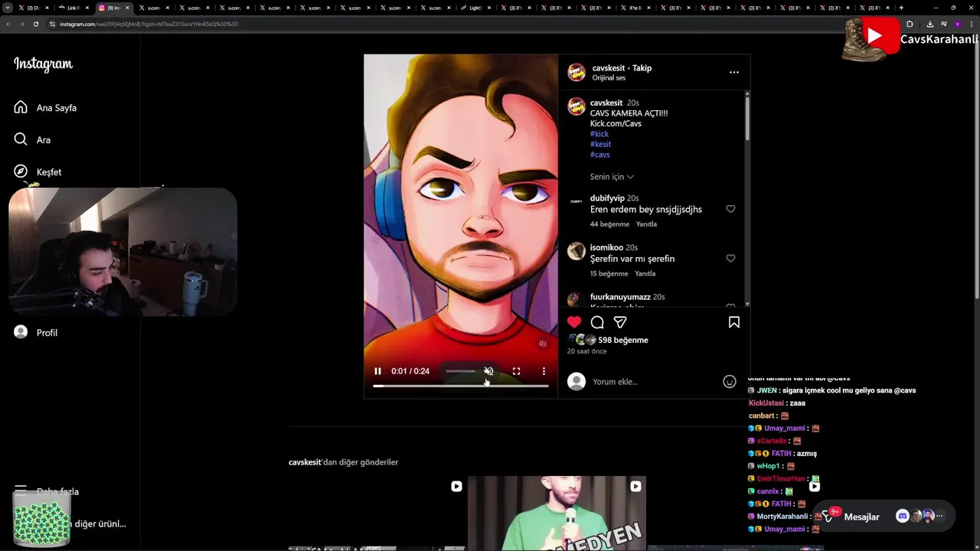Save the reel with bookmark icon
980x551 pixels.
(733, 322)
